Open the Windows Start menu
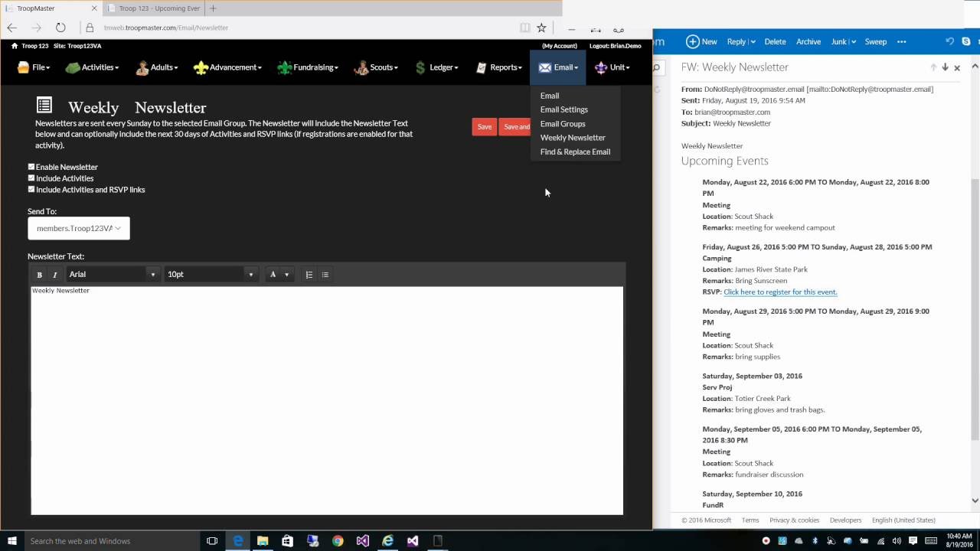980x551 pixels. coord(12,541)
